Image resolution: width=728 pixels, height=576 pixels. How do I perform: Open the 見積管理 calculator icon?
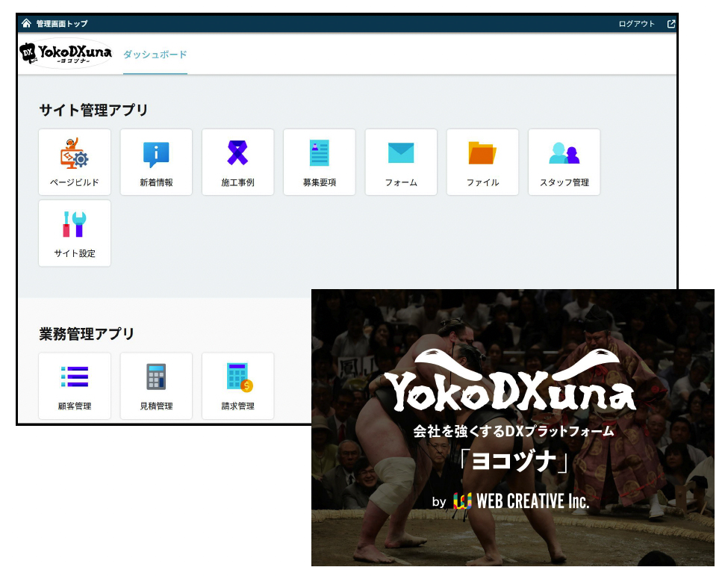(x=156, y=377)
